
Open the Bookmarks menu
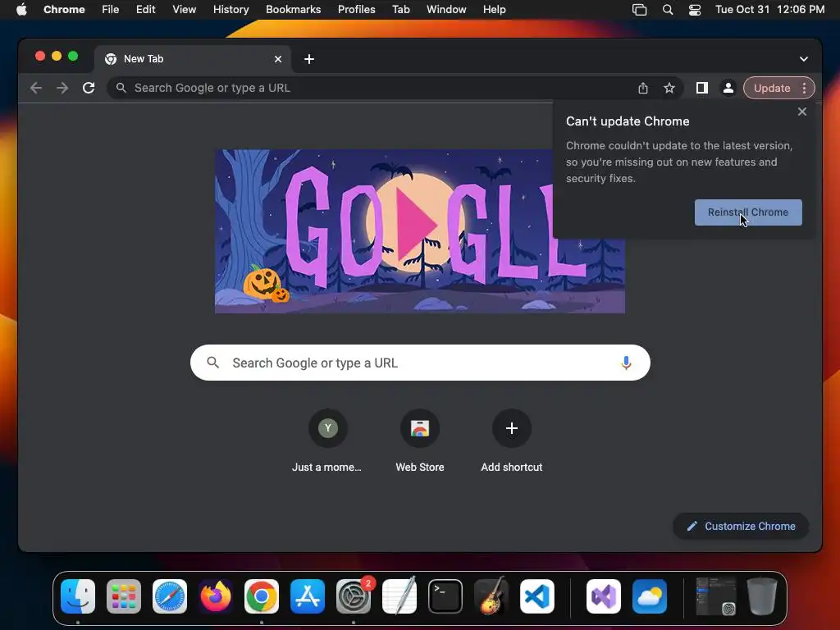click(x=293, y=10)
